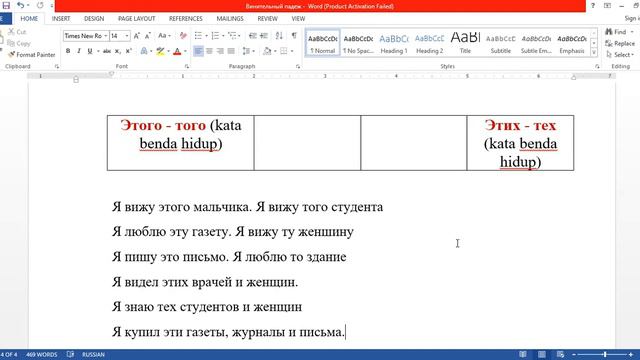Apply the Text Effects icon
The height and width of the screenshot is (360, 640).
pyautogui.click(x=144, y=51)
